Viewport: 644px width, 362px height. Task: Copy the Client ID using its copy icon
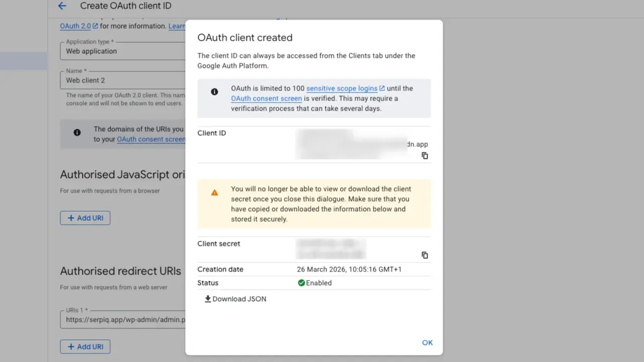click(425, 156)
